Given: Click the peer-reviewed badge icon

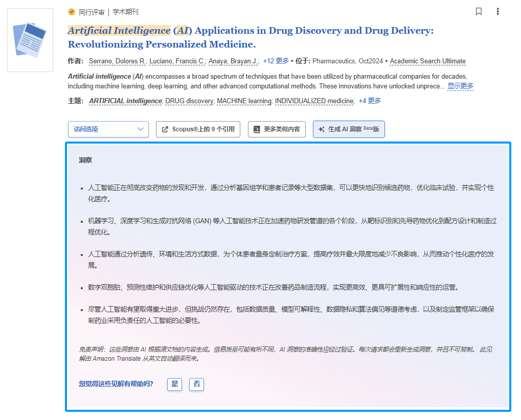Looking at the screenshot, I should tap(72, 12).
